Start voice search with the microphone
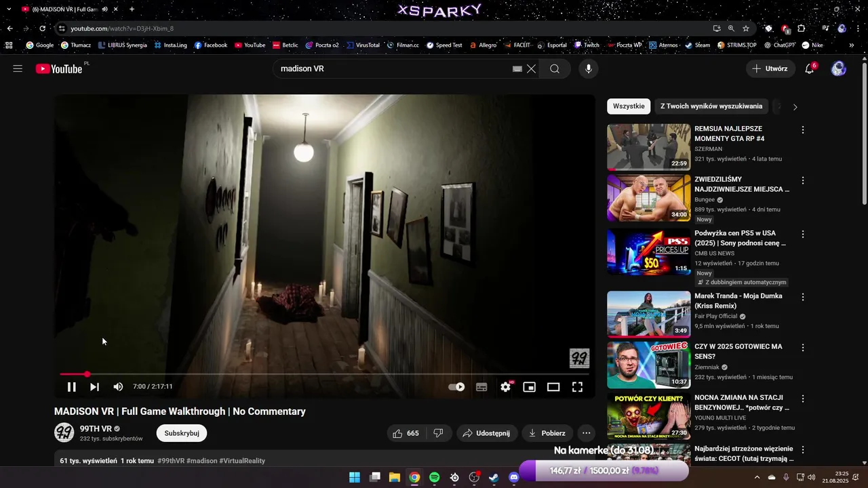 click(x=589, y=68)
